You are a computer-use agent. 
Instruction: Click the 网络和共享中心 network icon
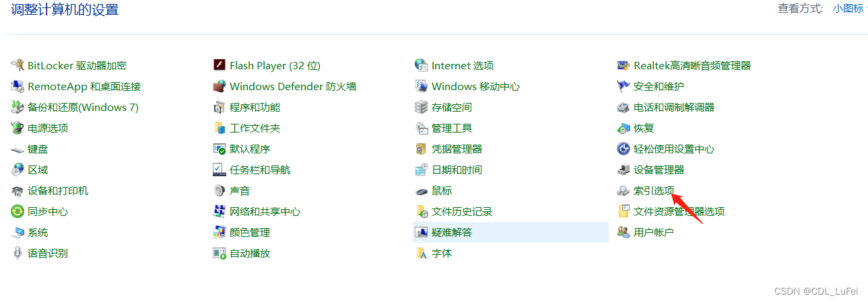point(219,211)
